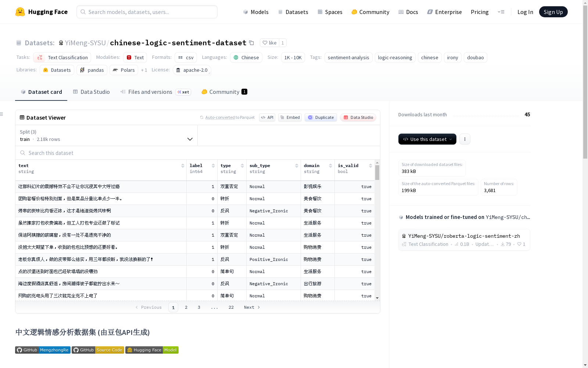Switch to the Data Studio tab
588x368 pixels.
click(x=92, y=92)
